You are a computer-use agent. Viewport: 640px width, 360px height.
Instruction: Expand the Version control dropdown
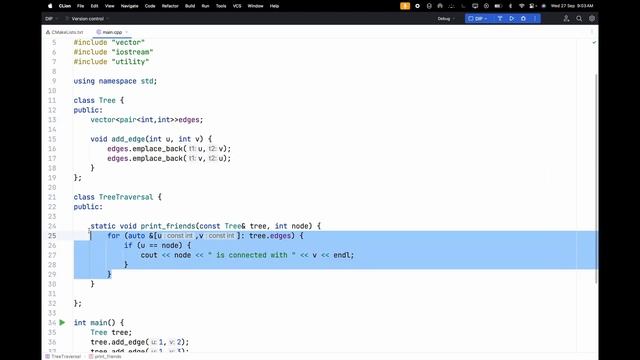coord(87,19)
